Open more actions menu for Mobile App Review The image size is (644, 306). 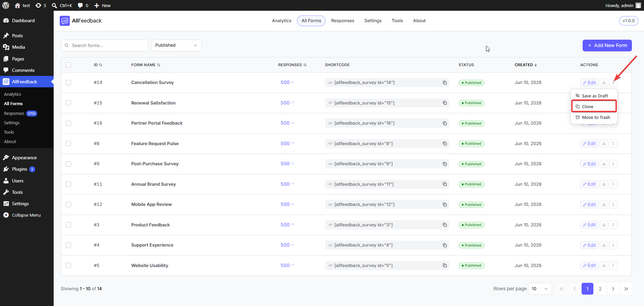coord(613,205)
